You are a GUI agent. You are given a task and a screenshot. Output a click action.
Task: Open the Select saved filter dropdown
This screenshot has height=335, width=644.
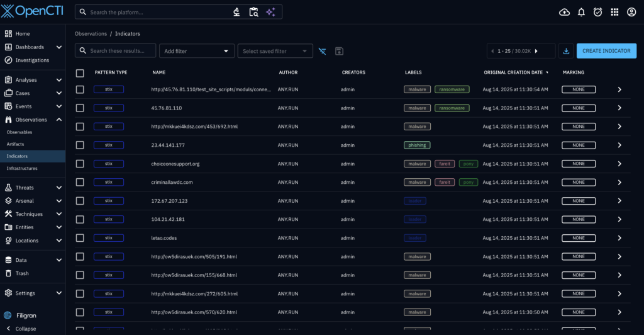(x=275, y=51)
